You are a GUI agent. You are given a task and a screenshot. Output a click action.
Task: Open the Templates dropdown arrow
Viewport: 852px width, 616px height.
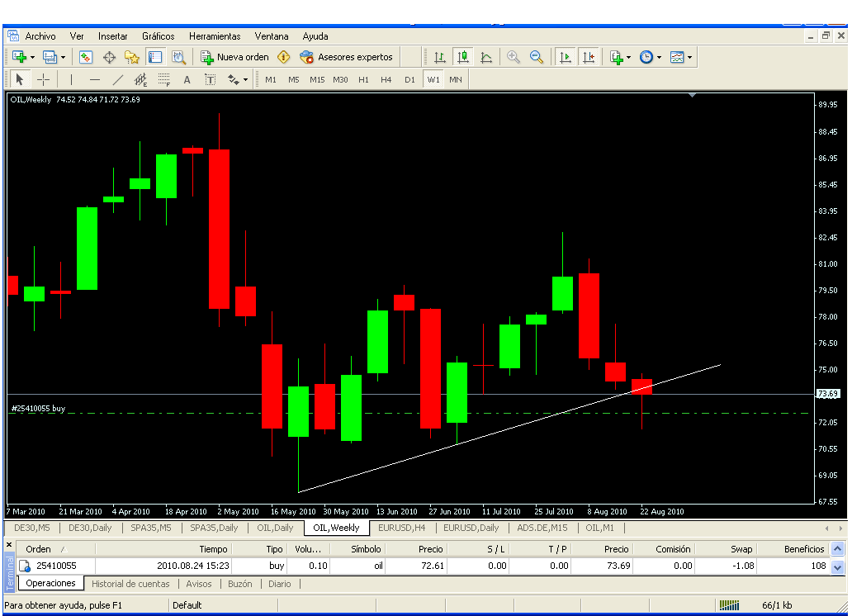(x=689, y=57)
